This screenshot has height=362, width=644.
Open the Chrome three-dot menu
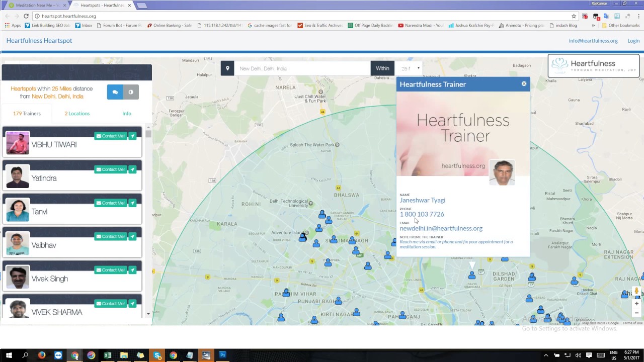tap(638, 16)
